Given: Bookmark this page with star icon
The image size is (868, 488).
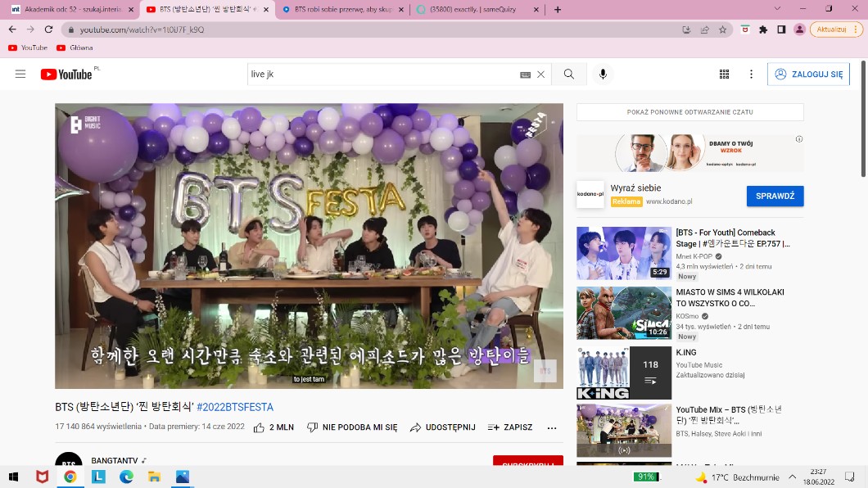Looking at the screenshot, I should tap(722, 29).
